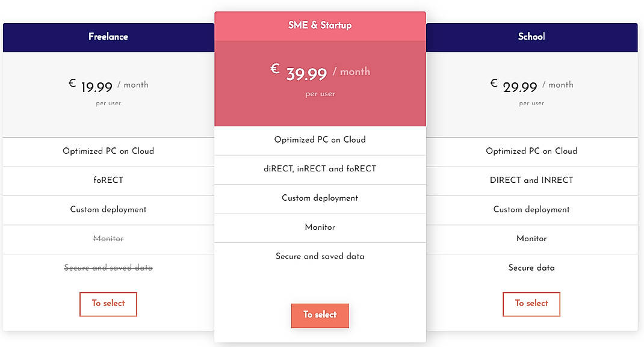Viewport: 644px width, 347px height.
Task: Click Optimized PC on Cloud in Freelance column
Action: [108, 151]
